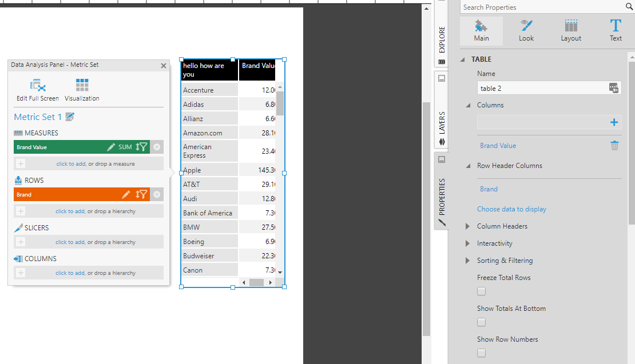This screenshot has height=364, width=635.
Task: Collapse the TABLE properties section
Action: tap(462, 59)
